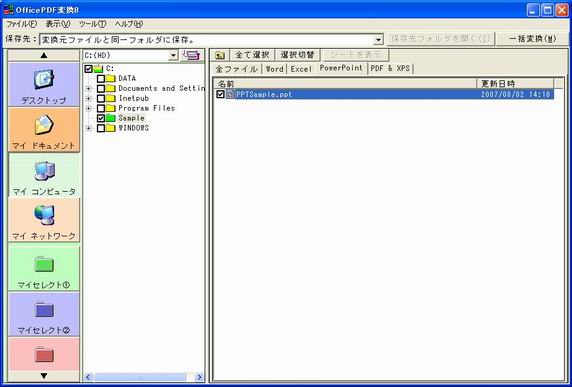Click folder tree horizontal scrollbar right arrow
Image resolution: width=572 pixels, height=387 pixels.
coord(199,378)
